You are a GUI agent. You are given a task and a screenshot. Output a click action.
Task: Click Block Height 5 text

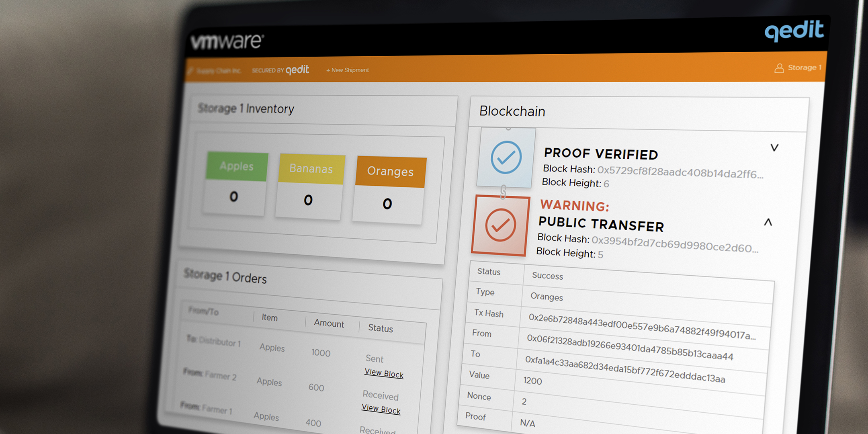(570, 252)
